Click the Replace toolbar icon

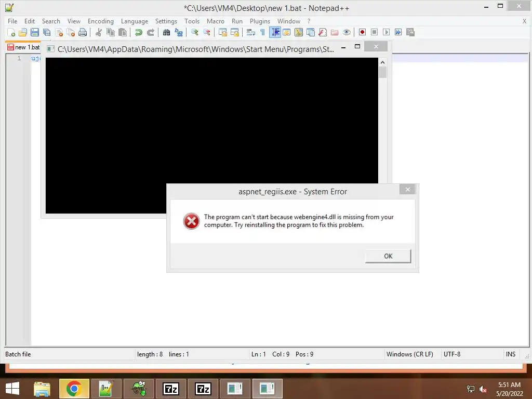[x=179, y=32]
